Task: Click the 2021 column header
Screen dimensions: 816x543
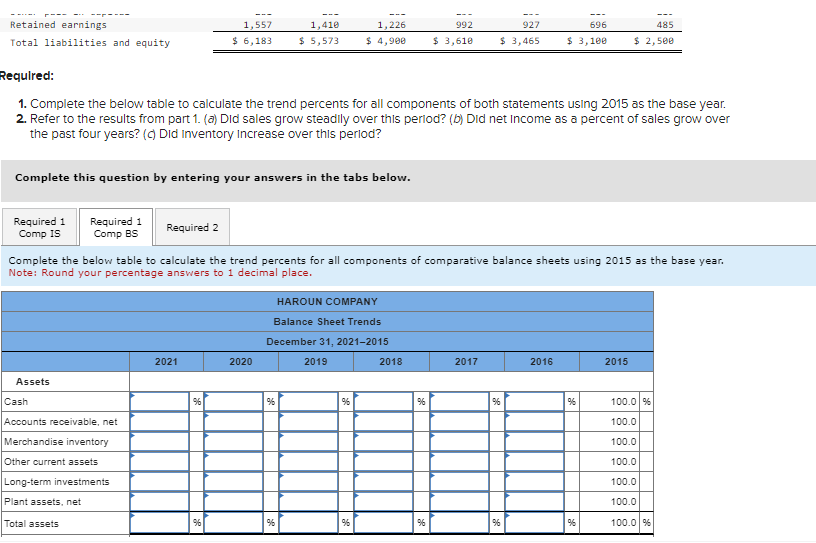Action: [x=167, y=361]
